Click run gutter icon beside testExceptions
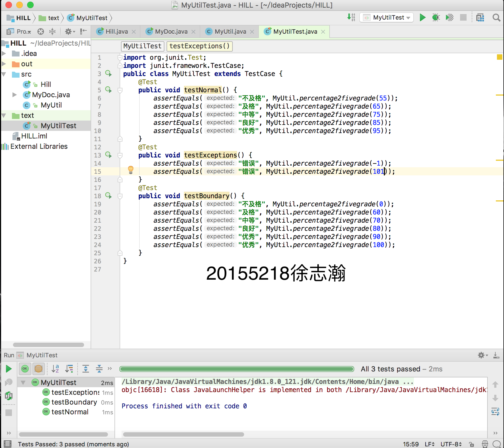This screenshot has height=448, width=504. (109, 155)
